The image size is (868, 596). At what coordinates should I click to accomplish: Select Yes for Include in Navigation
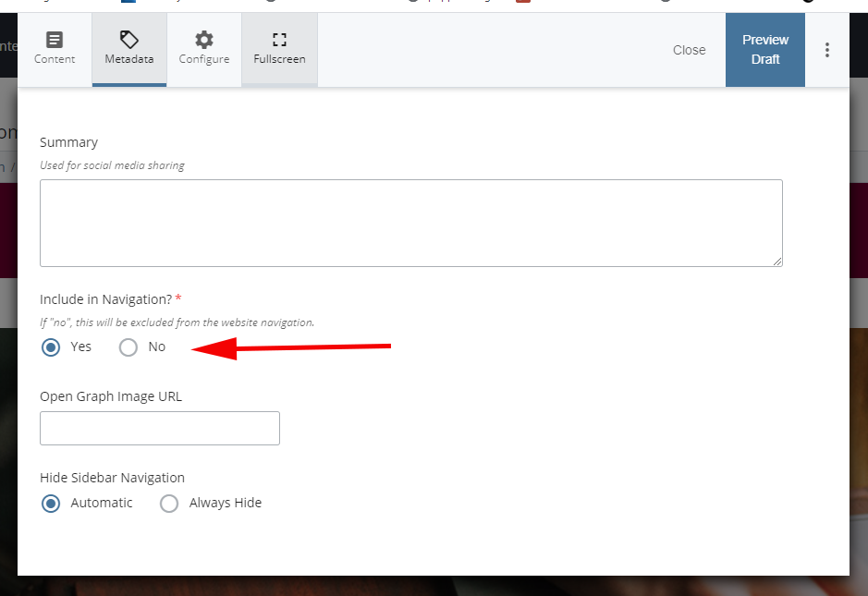point(51,347)
